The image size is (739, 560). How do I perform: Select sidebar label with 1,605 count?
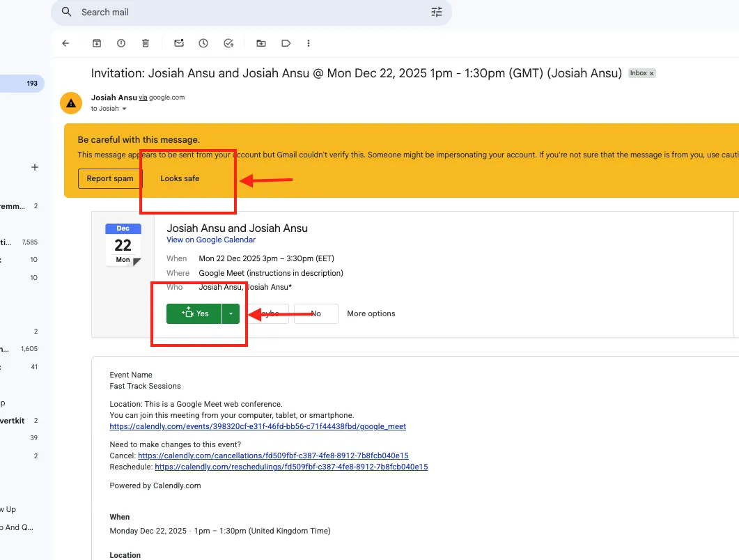(x=19, y=349)
